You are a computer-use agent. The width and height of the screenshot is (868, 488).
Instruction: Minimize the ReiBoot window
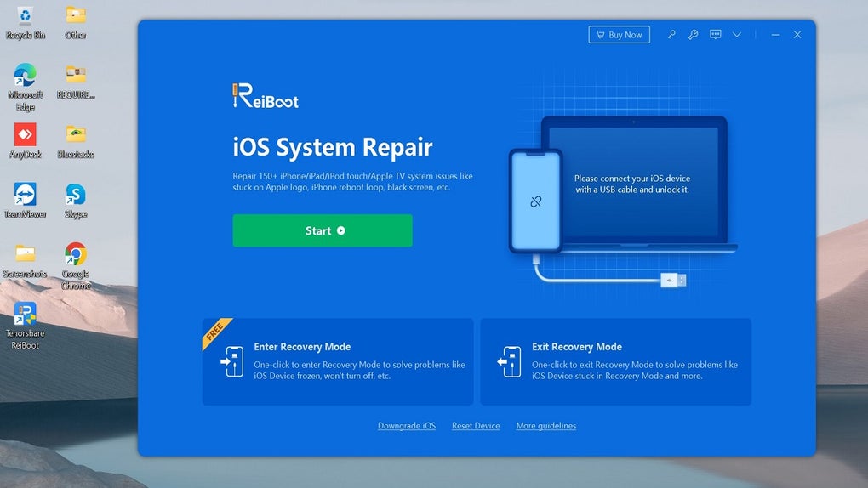(x=775, y=35)
